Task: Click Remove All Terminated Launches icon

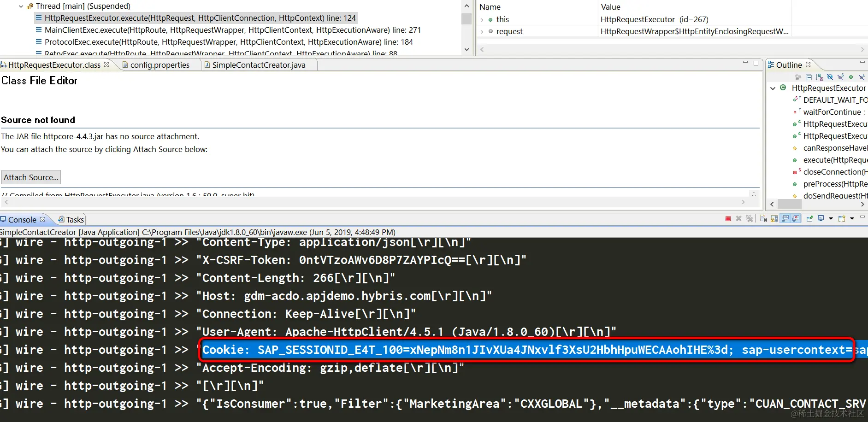Action: (x=750, y=218)
